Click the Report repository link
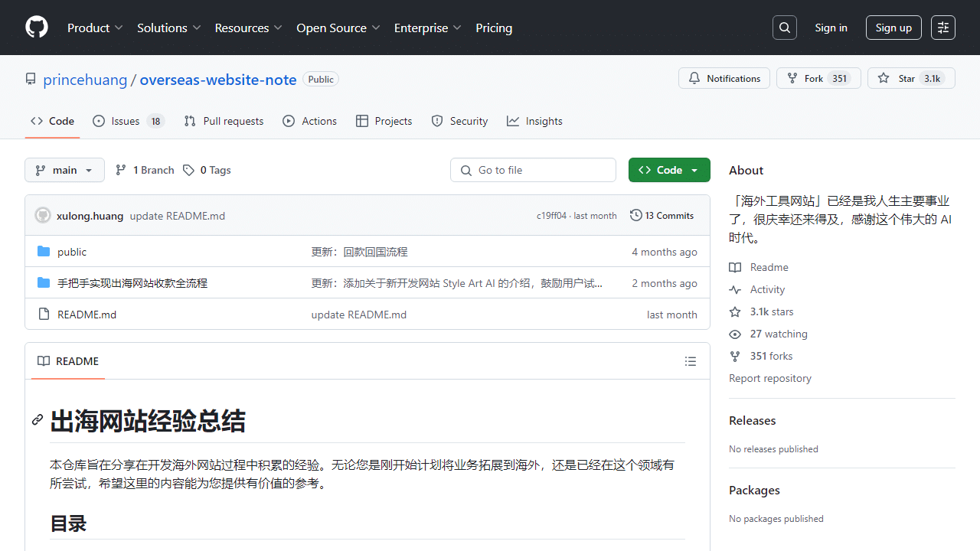This screenshot has width=980, height=551. [770, 378]
